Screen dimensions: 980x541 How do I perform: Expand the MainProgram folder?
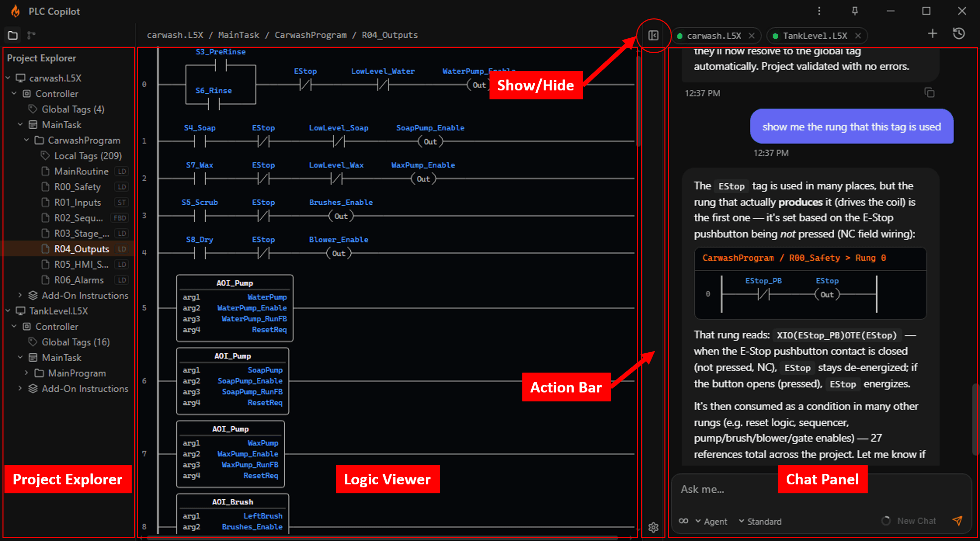(27, 373)
